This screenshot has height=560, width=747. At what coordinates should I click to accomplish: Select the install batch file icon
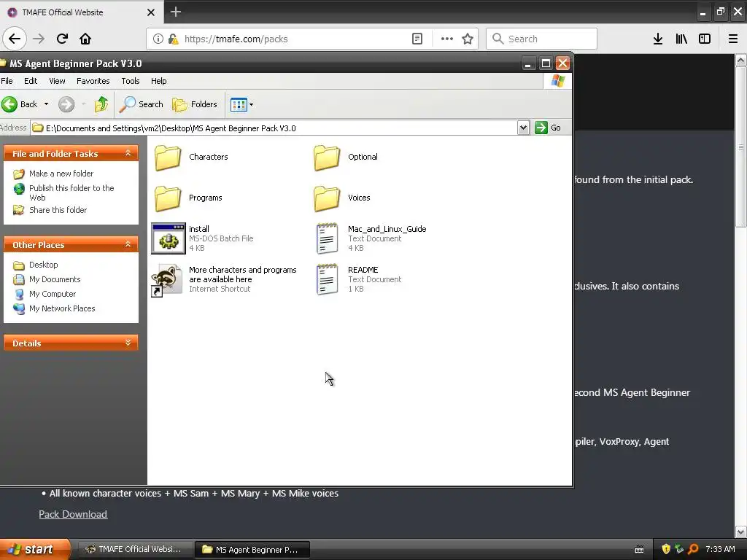click(x=169, y=238)
